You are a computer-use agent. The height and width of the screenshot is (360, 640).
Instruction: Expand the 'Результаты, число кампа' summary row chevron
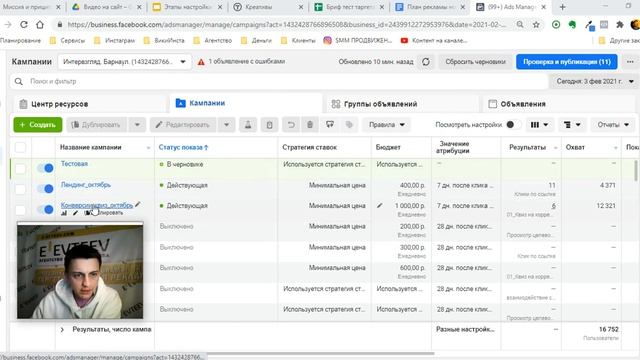point(62,329)
